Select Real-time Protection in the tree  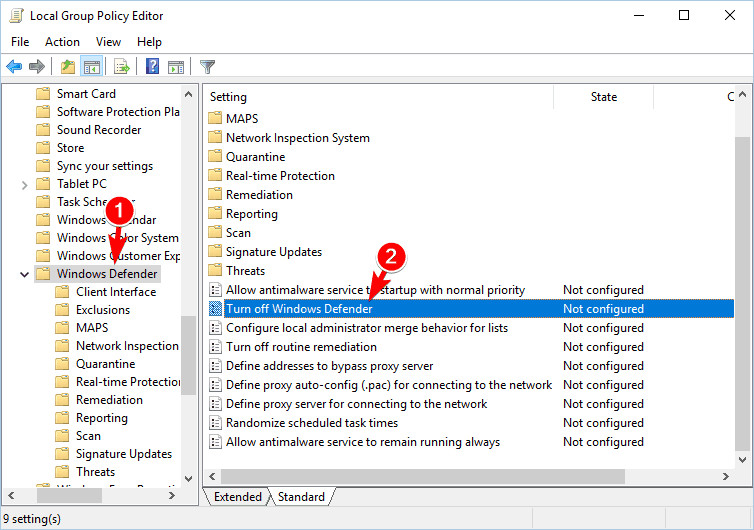pos(128,382)
